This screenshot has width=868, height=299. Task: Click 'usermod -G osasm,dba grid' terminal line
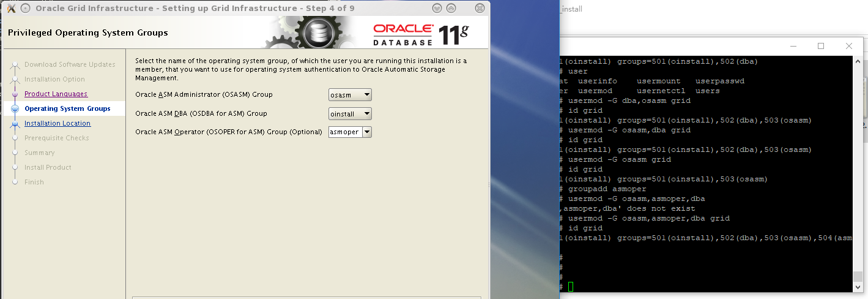pyautogui.click(x=629, y=130)
